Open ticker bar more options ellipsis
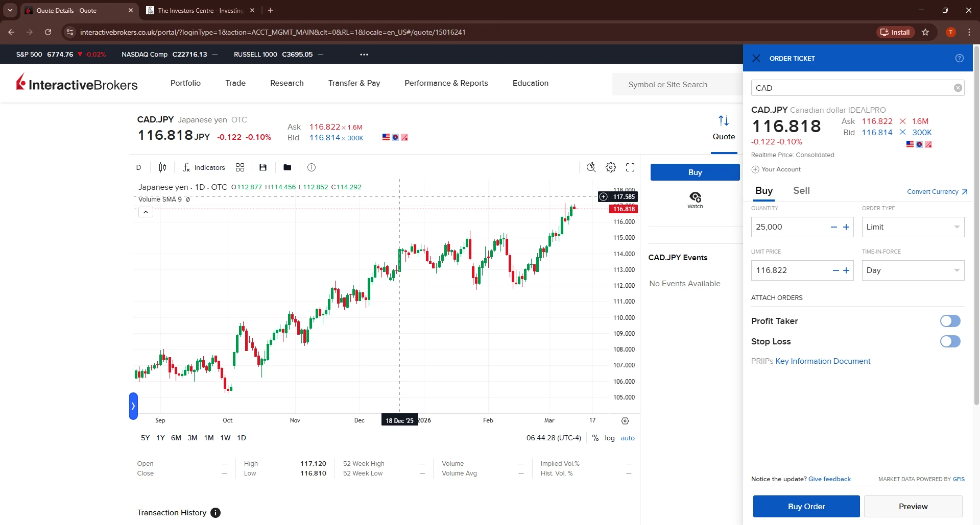This screenshot has height=525, width=980. [364, 55]
